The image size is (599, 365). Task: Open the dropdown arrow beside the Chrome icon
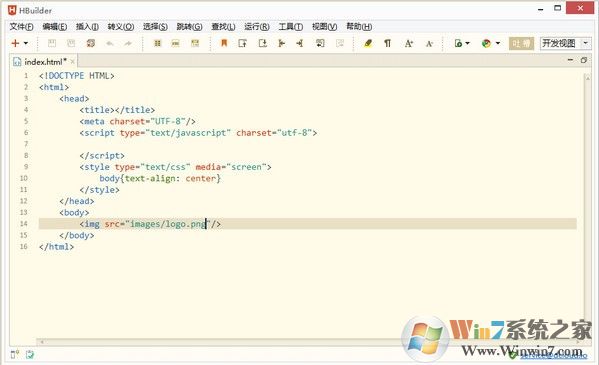tap(498, 43)
